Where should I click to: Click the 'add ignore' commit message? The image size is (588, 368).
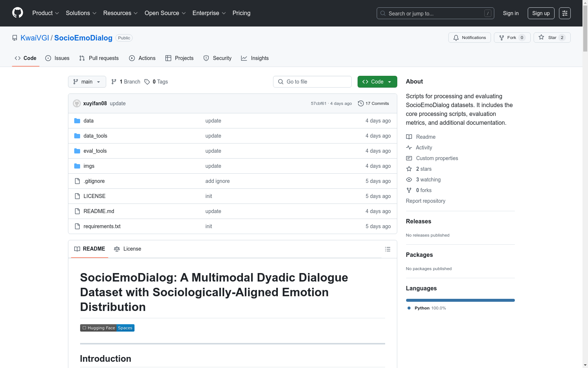[218, 181]
